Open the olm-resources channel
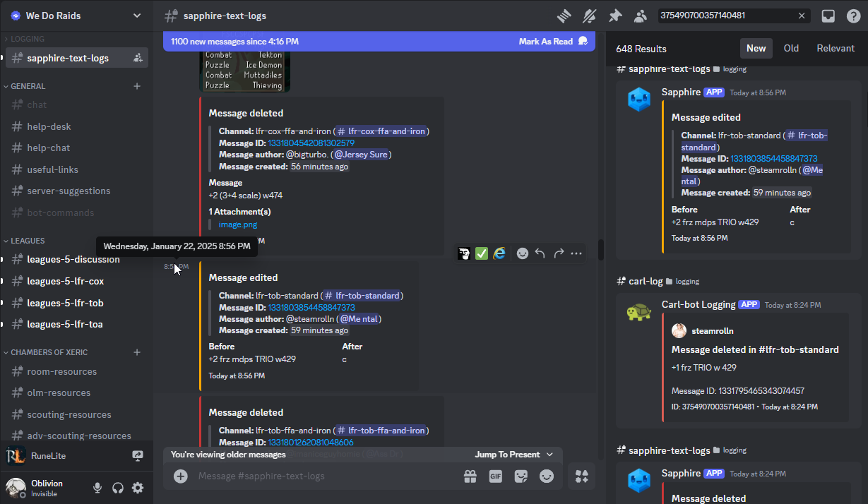Screen dimensions: 868x504 tap(77, 392)
